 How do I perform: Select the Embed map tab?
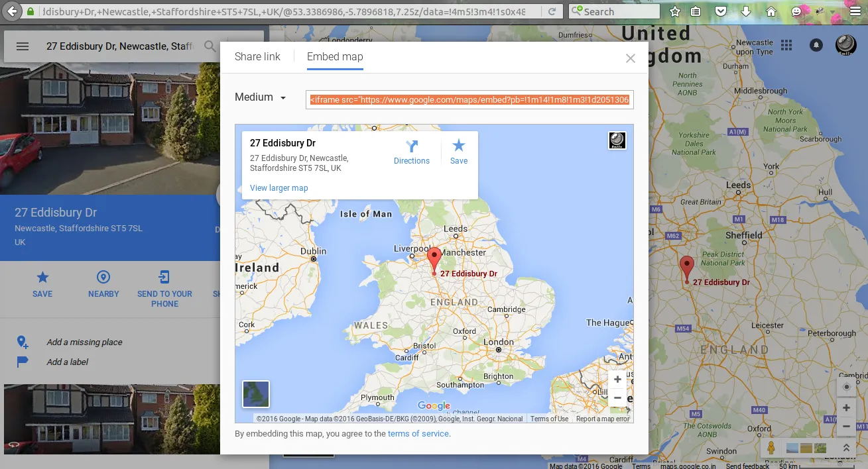[x=335, y=57]
